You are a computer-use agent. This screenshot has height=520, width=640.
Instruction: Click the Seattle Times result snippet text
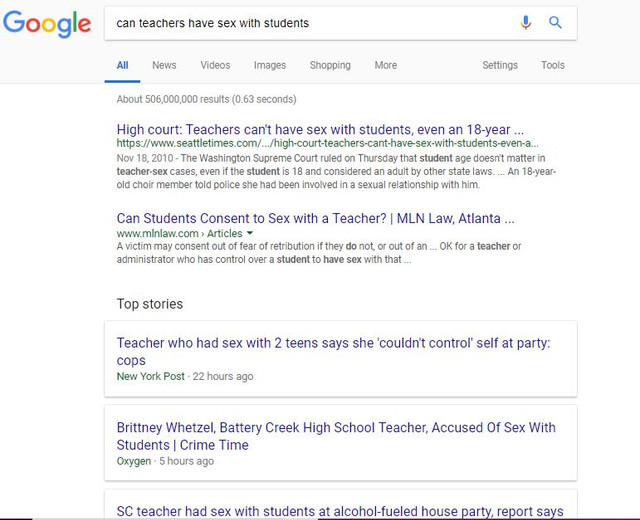336,171
